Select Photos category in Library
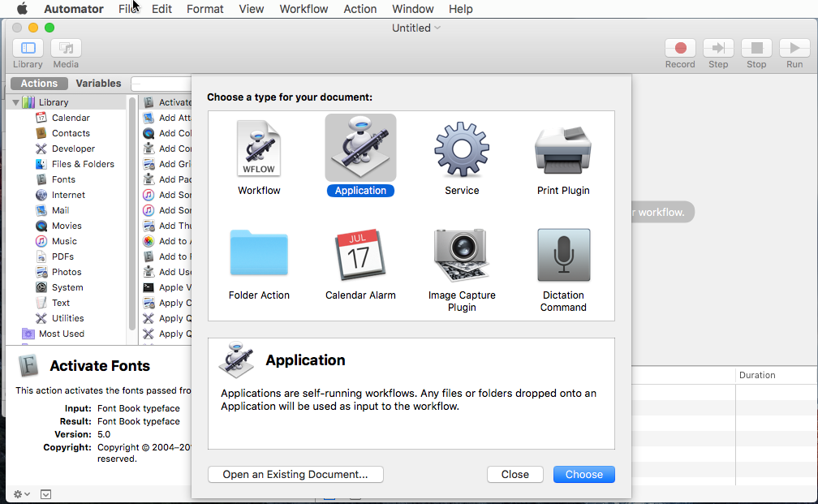The width and height of the screenshot is (818, 504). pos(68,272)
